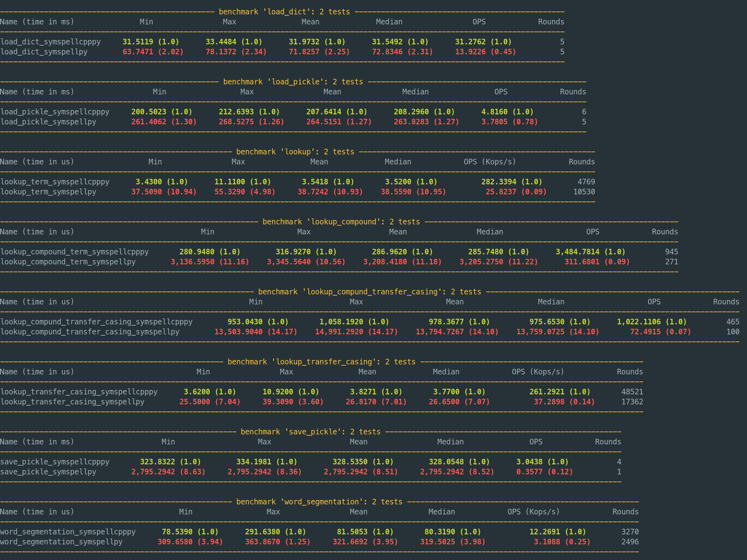
Task: Click value 25.5000 (7.04)
Action: click(210, 402)
